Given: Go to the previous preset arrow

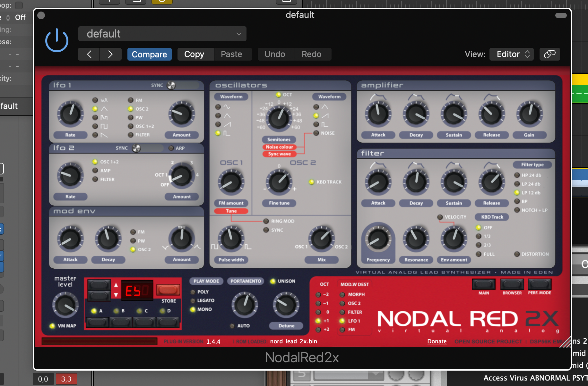Looking at the screenshot, I should (89, 54).
